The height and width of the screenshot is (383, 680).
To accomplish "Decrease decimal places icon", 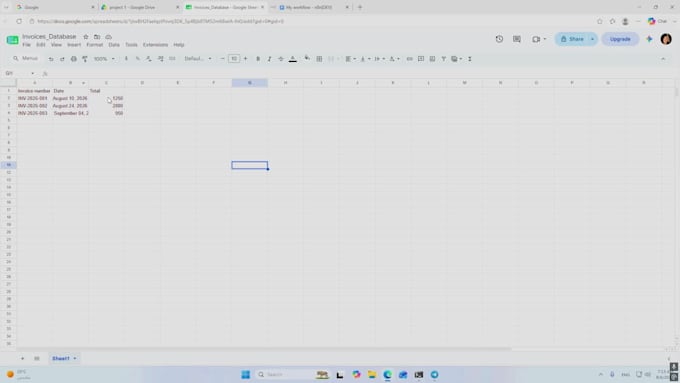I will (149, 59).
